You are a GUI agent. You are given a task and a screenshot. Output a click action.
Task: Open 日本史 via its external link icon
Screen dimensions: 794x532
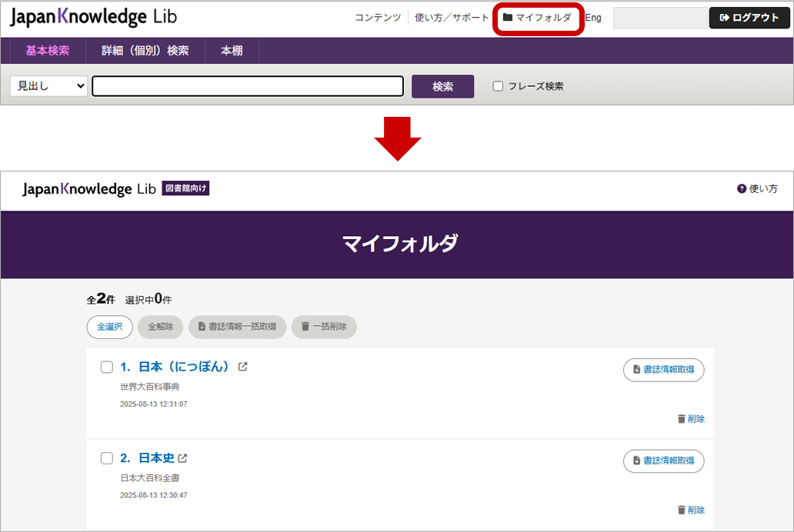click(182, 457)
